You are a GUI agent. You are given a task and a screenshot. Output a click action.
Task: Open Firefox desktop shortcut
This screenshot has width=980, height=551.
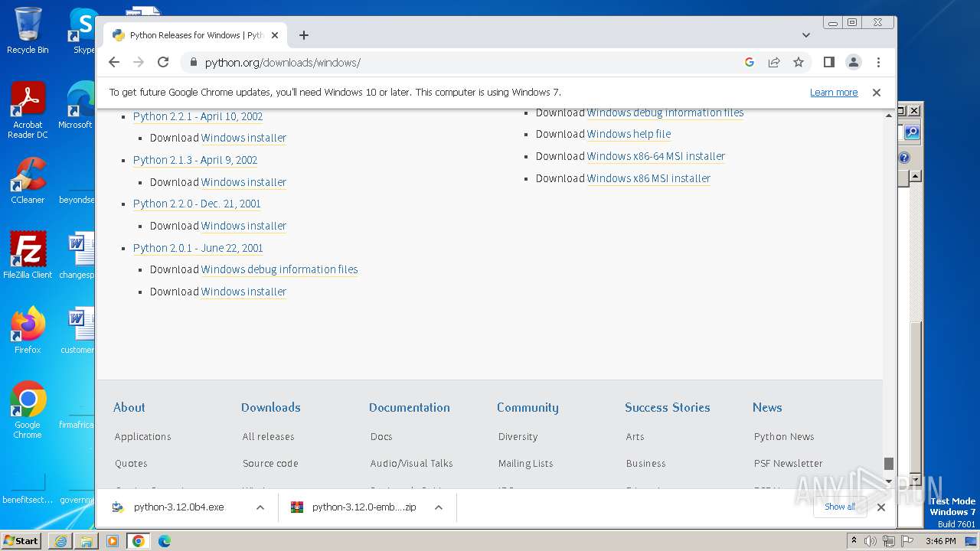tap(28, 331)
